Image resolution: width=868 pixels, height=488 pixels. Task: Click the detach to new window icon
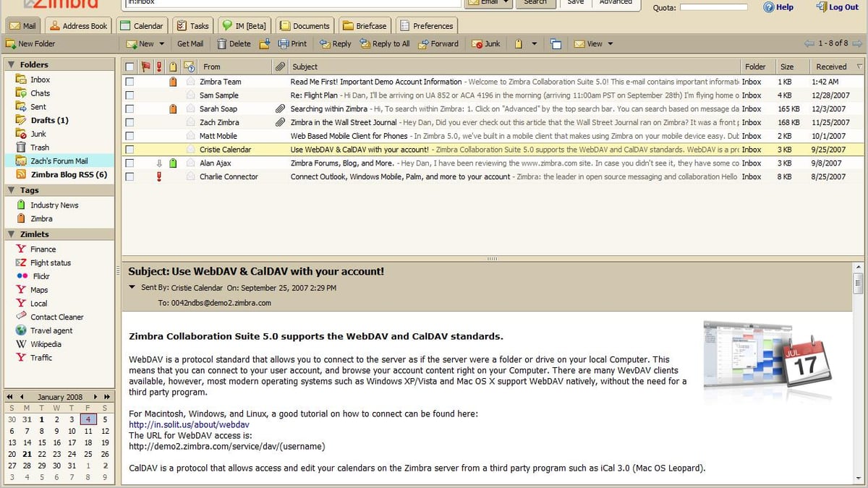[556, 43]
